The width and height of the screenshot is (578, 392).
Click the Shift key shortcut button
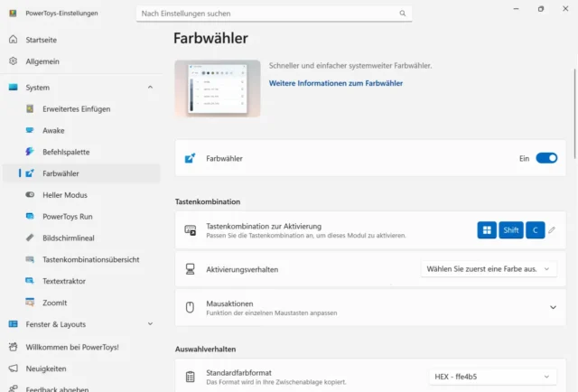coord(511,230)
